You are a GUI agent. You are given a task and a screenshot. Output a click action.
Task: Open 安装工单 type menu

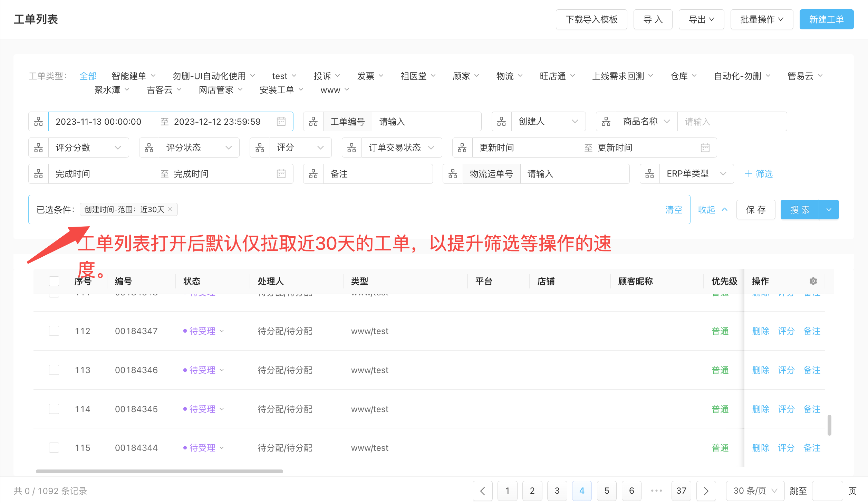[x=281, y=90]
